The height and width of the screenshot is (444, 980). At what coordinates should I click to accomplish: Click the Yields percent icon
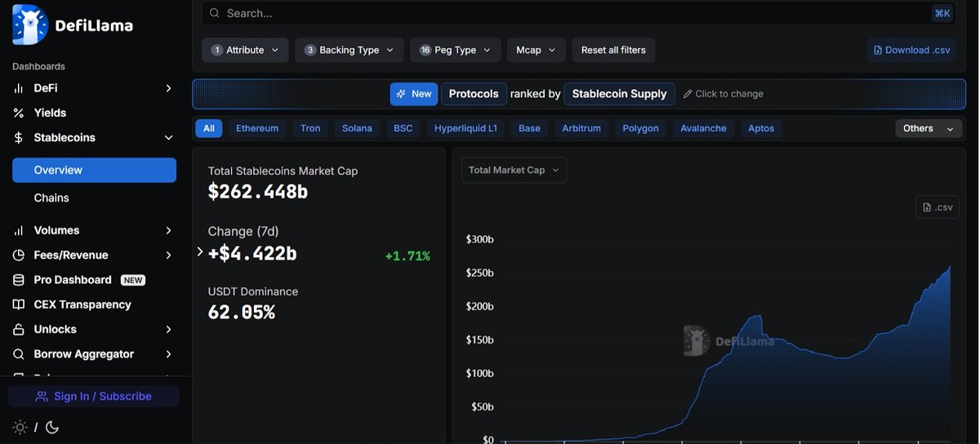tap(19, 113)
